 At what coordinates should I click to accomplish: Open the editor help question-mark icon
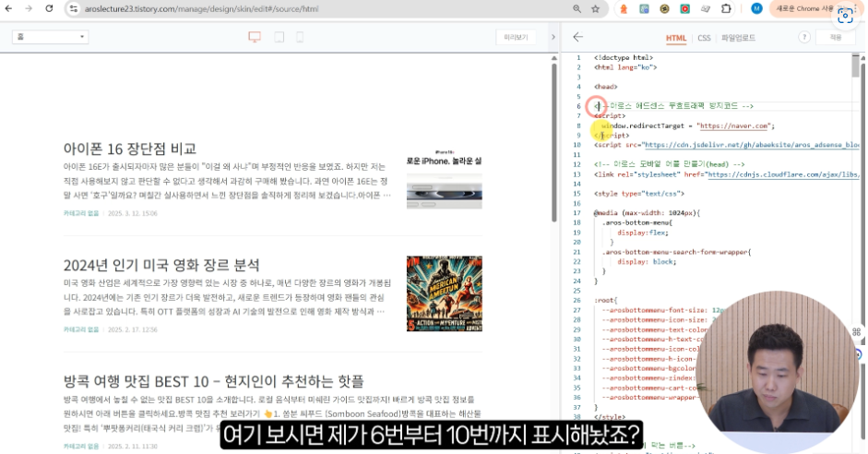804,37
